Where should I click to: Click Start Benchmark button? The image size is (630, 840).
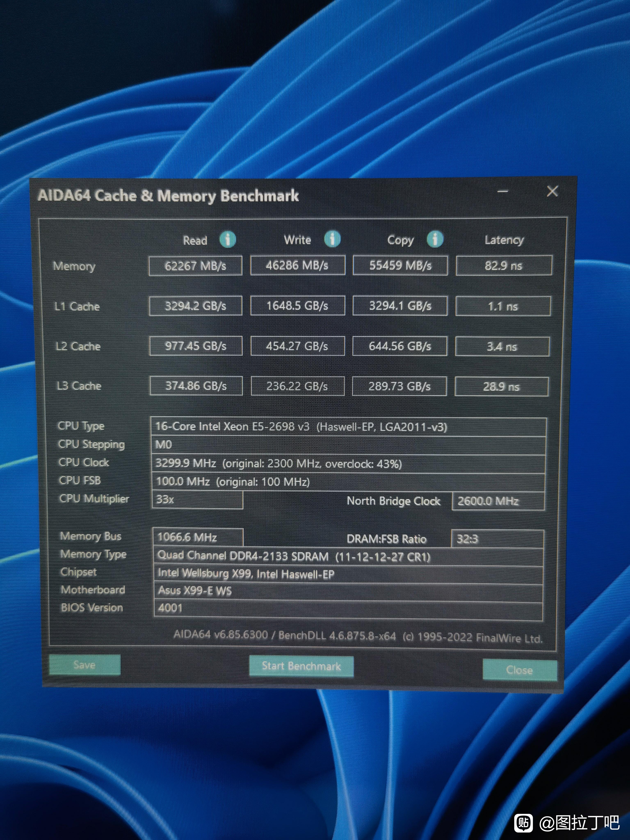(x=301, y=666)
